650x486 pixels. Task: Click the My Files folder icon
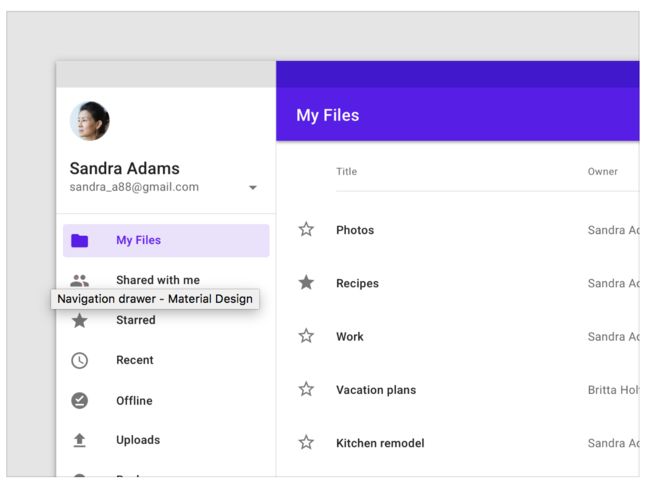(80, 241)
